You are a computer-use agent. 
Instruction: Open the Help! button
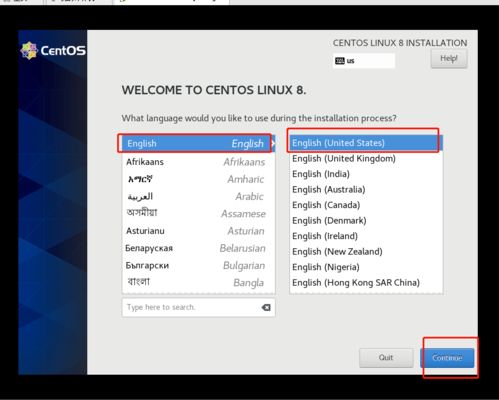449,59
